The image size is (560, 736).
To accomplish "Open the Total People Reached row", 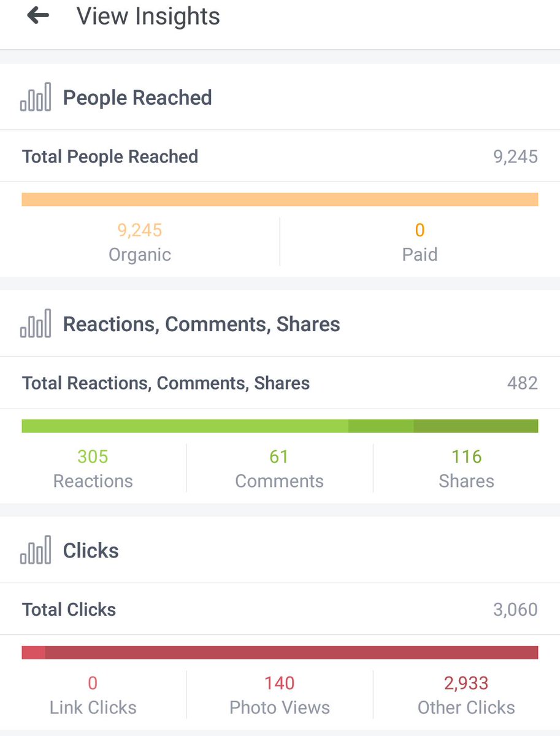I will (280, 156).
